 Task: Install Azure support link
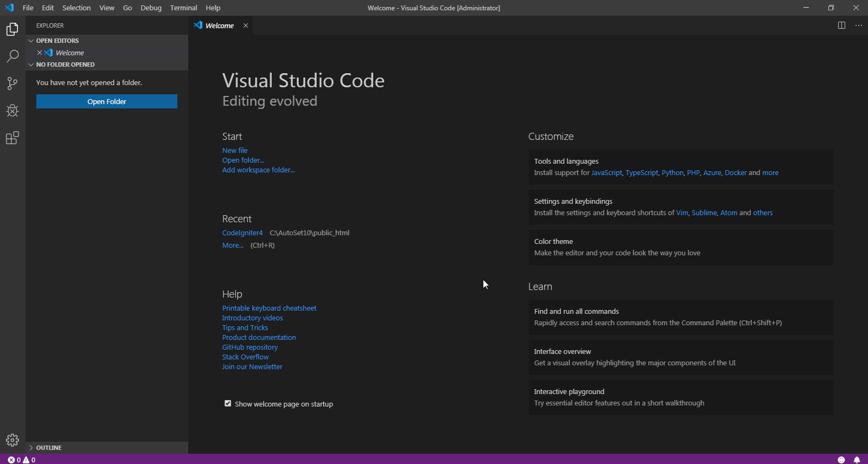click(712, 172)
